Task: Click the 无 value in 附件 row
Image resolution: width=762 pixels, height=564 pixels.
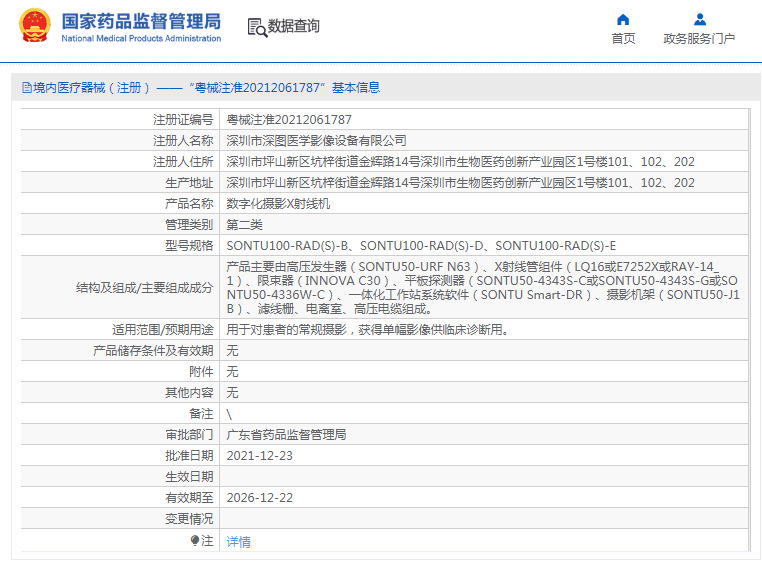Action: coord(232,372)
